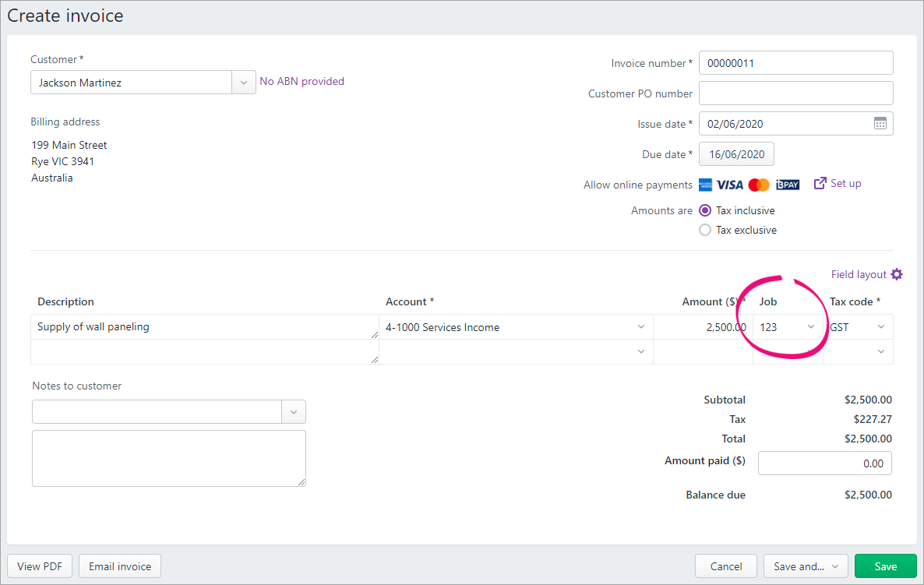Open the Issue date calendar picker icon
Image resolution: width=924 pixels, height=585 pixels.
point(880,124)
